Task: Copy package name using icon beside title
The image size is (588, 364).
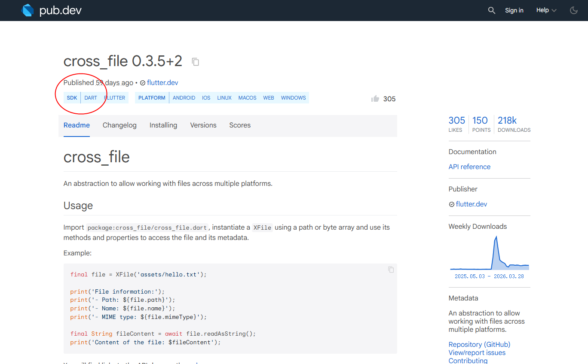Action: tap(196, 62)
